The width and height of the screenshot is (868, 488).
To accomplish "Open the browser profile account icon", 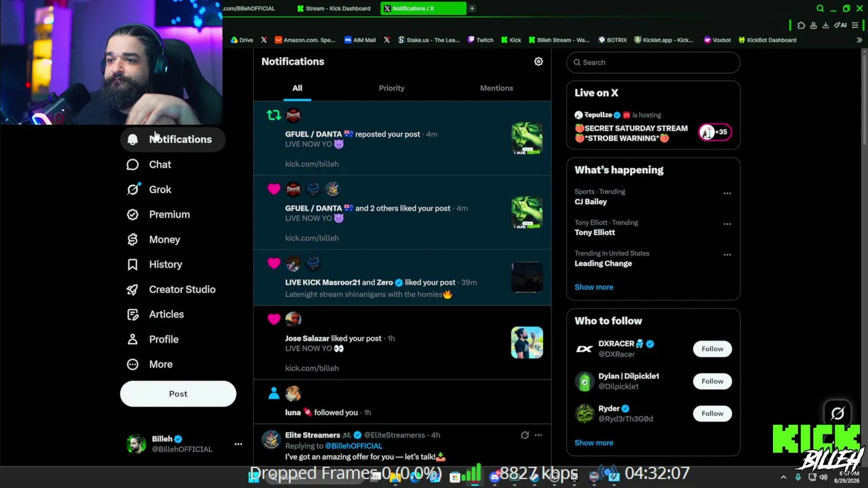I will click(x=813, y=26).
